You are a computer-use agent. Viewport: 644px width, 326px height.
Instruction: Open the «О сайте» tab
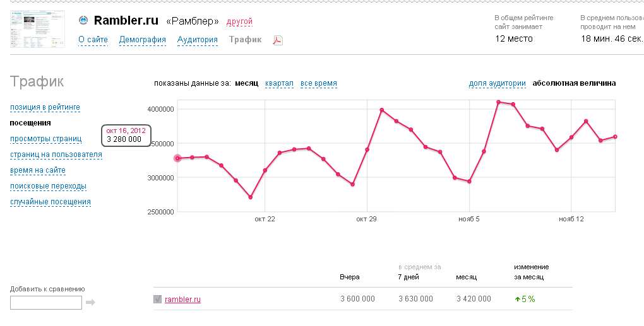point(93,40)
